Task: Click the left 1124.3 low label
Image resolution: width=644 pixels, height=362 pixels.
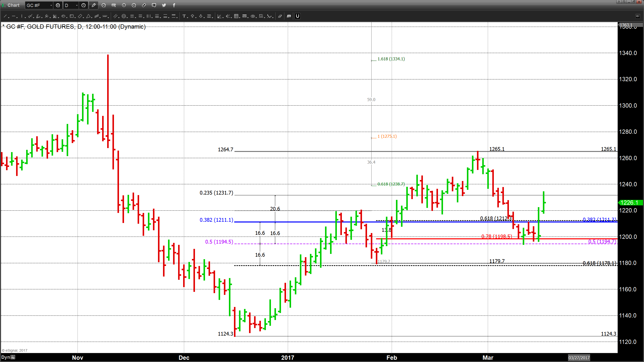Action: click(x=226, y=334)
